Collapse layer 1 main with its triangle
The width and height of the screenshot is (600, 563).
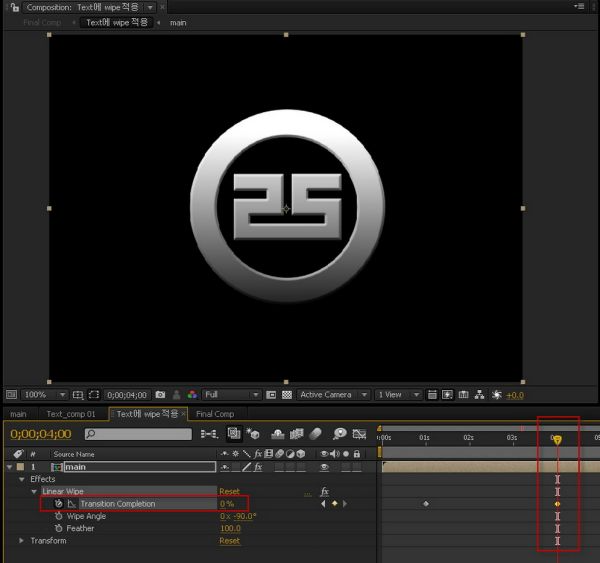(x=10, y=467)
